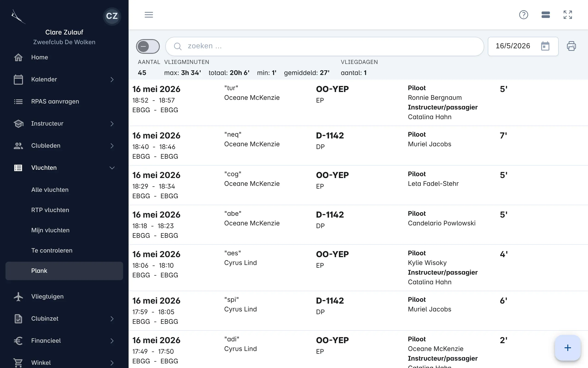
Task: Click the Clare Zulauf user name
Action: pyautogui.click(x=64, y=32)
